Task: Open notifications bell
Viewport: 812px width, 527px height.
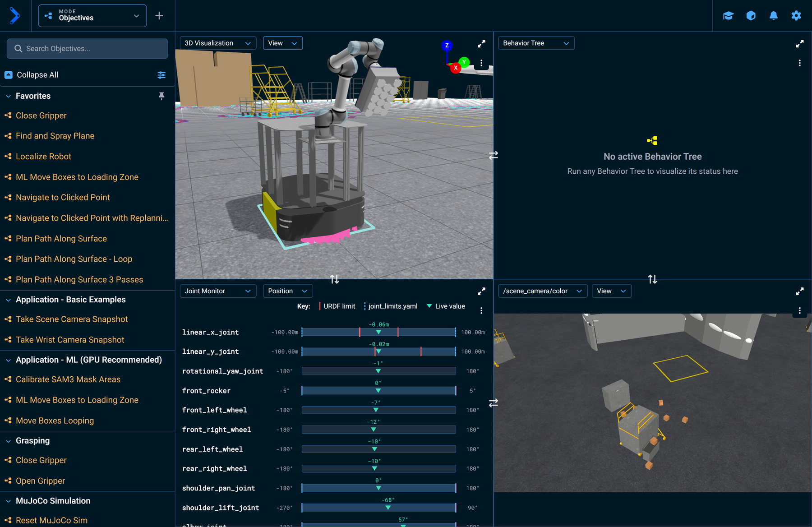Action: coord(773,16)
